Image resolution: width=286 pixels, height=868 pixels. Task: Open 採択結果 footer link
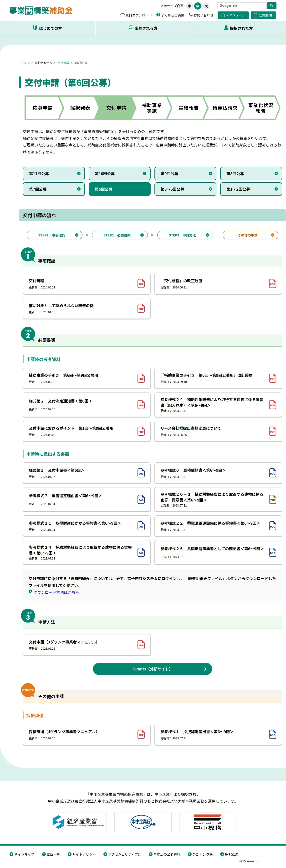tap(229, 854)
